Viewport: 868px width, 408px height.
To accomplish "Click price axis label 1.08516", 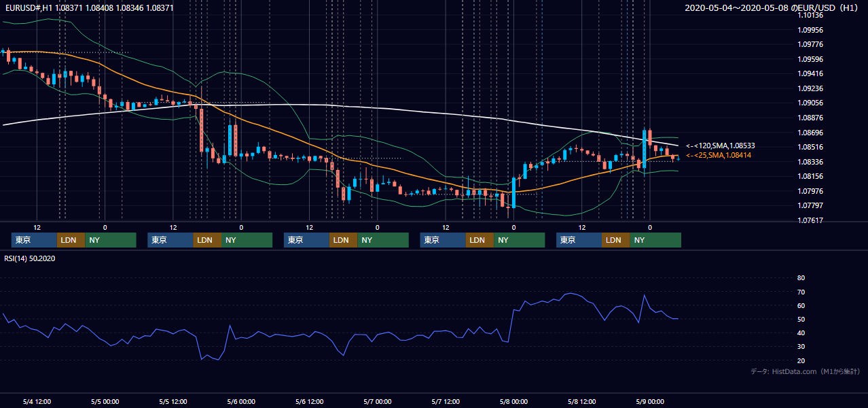I will click(810, 147).
